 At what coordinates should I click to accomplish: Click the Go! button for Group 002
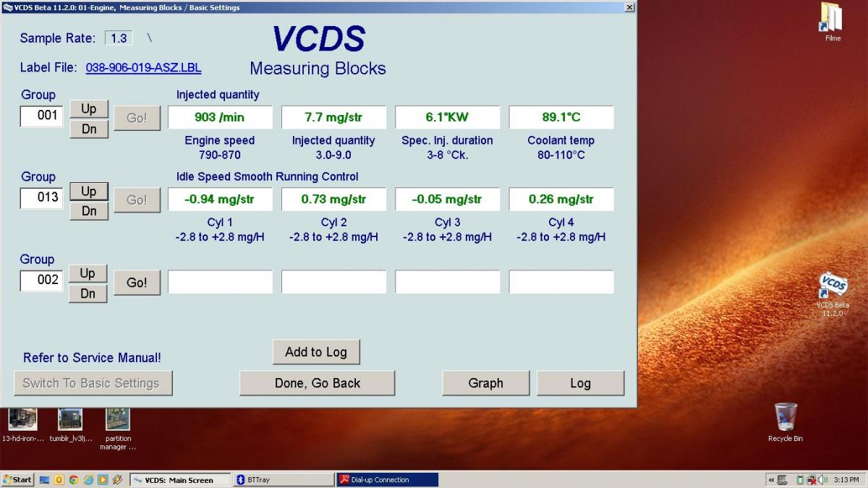(137, 283)
